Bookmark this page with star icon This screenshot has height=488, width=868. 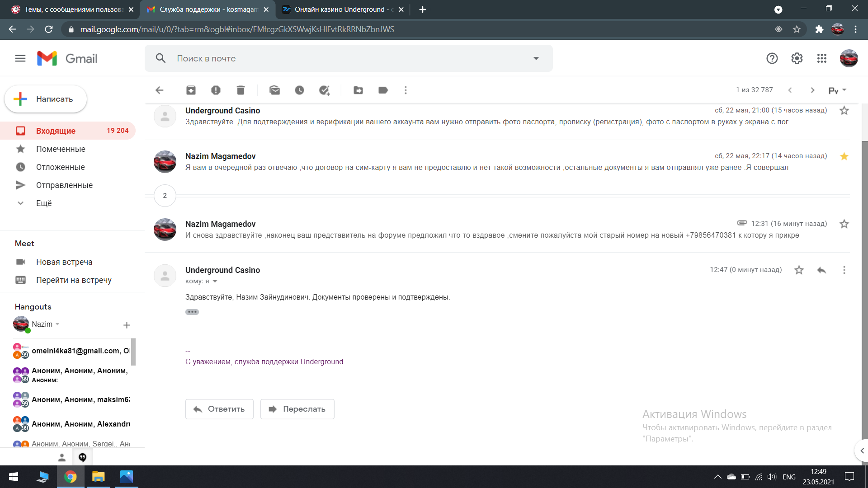pyautogui.click(x=797, y=29)
